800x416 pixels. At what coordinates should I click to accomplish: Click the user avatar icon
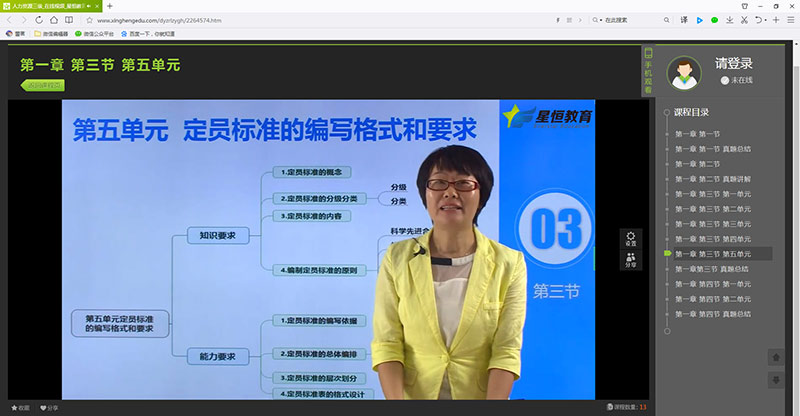[x=684, y=74]
